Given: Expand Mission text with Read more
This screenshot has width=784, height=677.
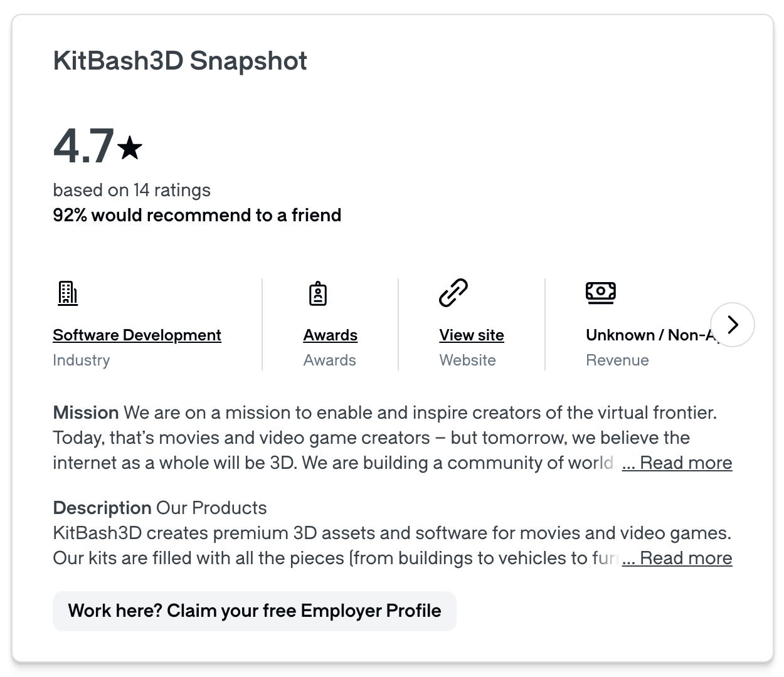Looking at the screenshot, I should pos(677,463).
